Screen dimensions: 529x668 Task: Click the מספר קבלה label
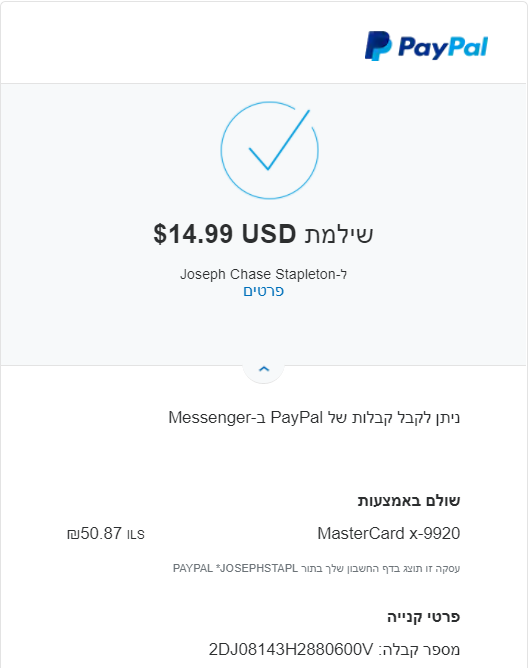[x=419, y=650]
